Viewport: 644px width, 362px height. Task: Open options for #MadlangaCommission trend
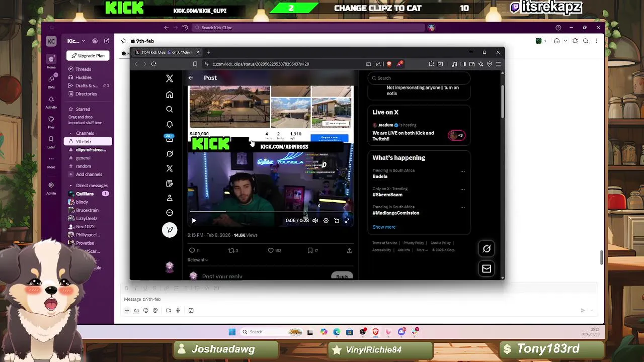click(462, 208)
